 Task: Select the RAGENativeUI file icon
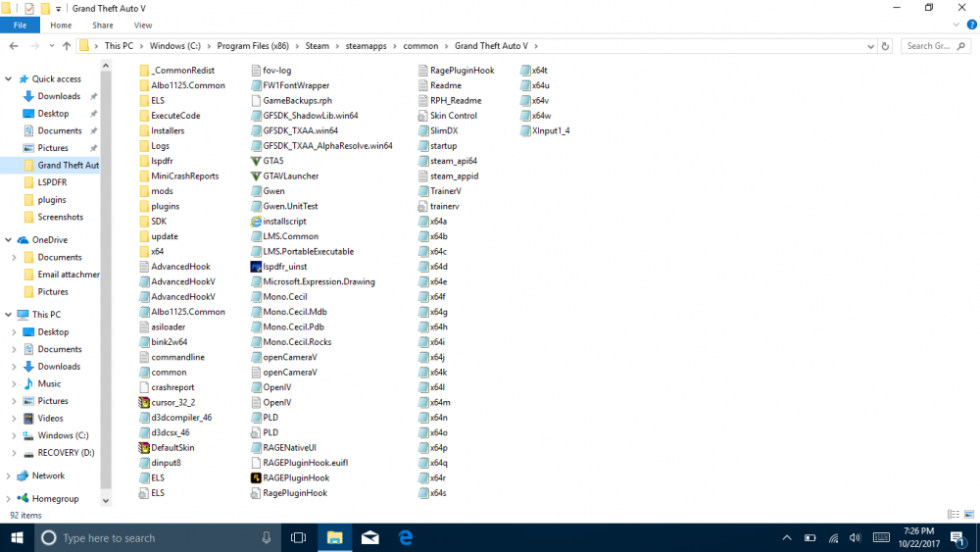pos(256,448)
